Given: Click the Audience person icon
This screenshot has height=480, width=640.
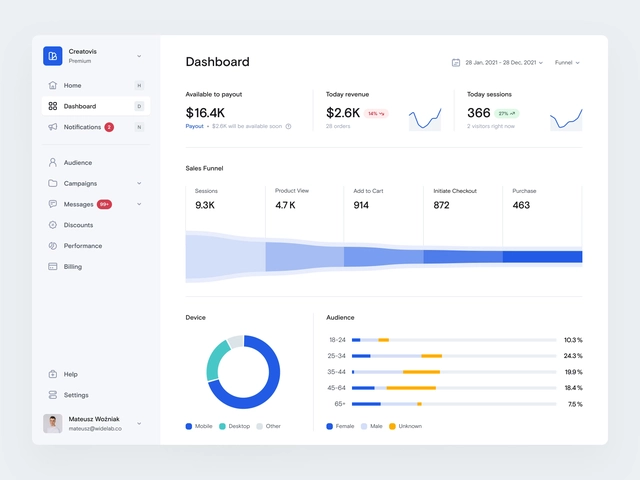Looking at the screenshot, I should pyautogui.click(x=52, y=162).
